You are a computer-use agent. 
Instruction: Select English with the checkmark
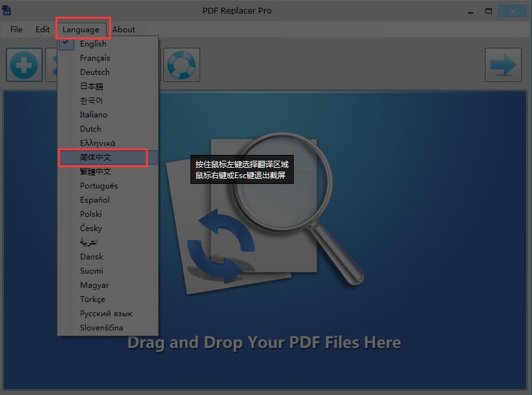click(x=108, y=44)
